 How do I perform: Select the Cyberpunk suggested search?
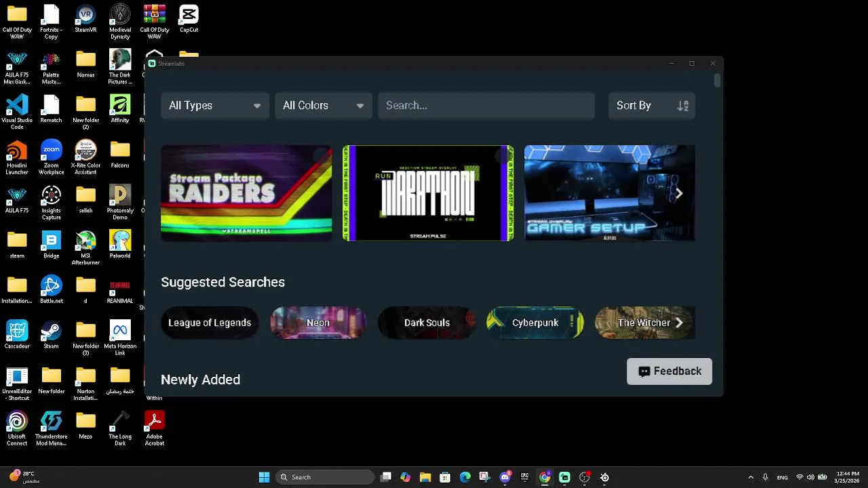click(535, 323)
